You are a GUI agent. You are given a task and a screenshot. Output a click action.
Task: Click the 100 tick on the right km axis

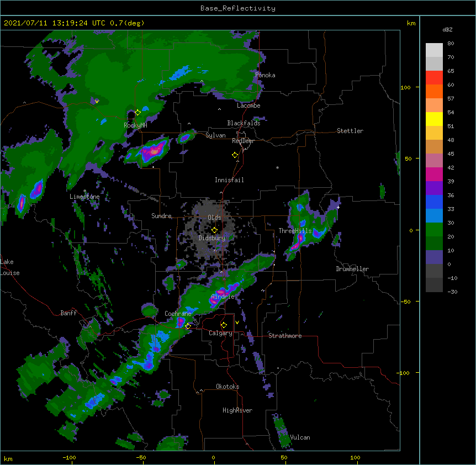[x=405, y=87]
